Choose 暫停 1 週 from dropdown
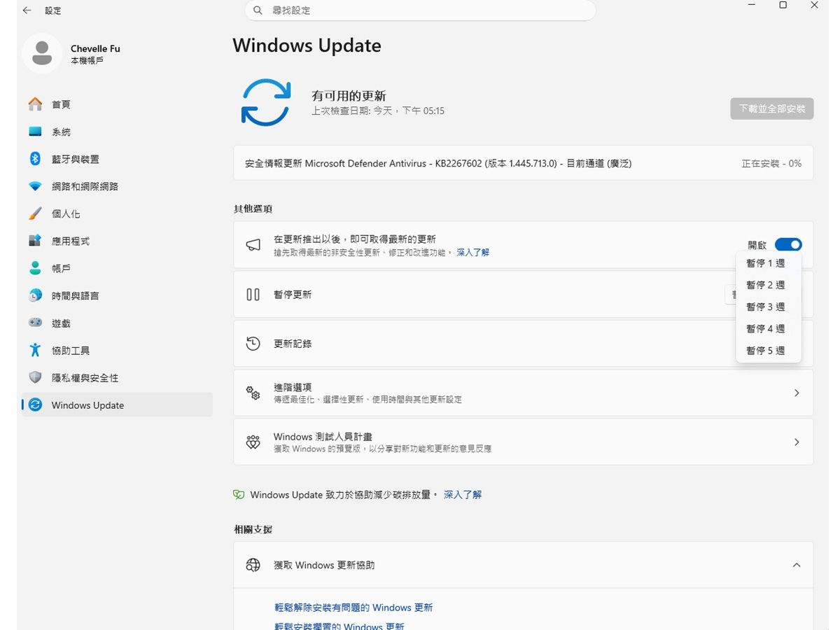This screenshot has width=840, height=630. pyautogui.click(x=769, y=263)
